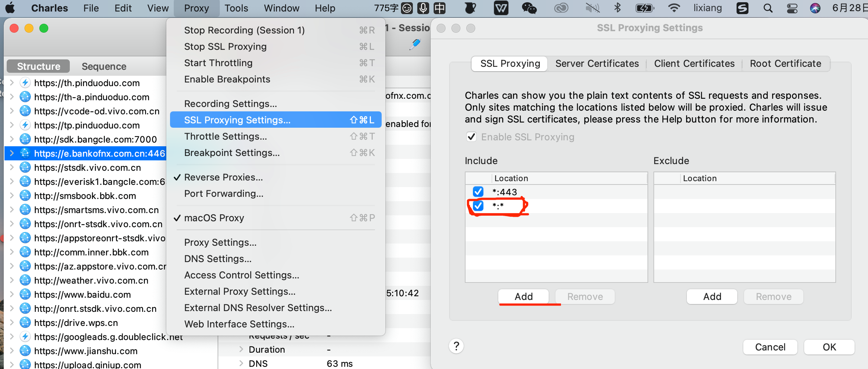This screenshot has height=369, width=868.
Task: Expand https://th.pinduoduo.com tree node
Action: coord(12,83)
